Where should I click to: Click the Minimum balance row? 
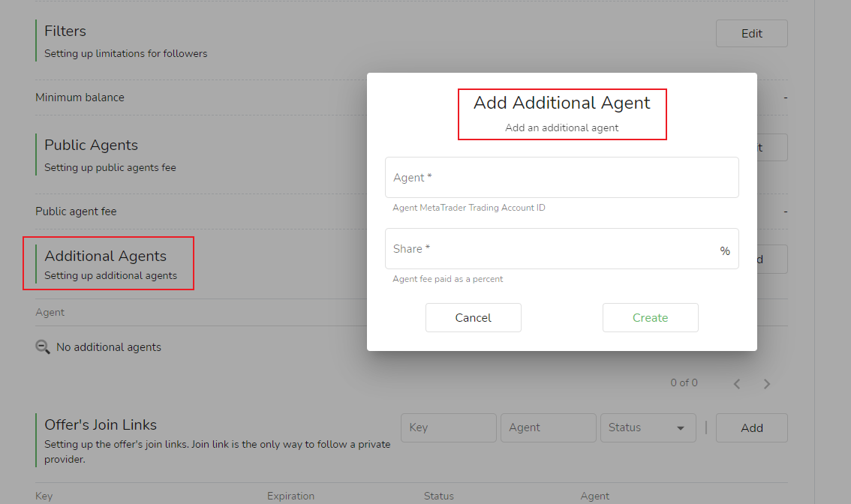[80, 97]
